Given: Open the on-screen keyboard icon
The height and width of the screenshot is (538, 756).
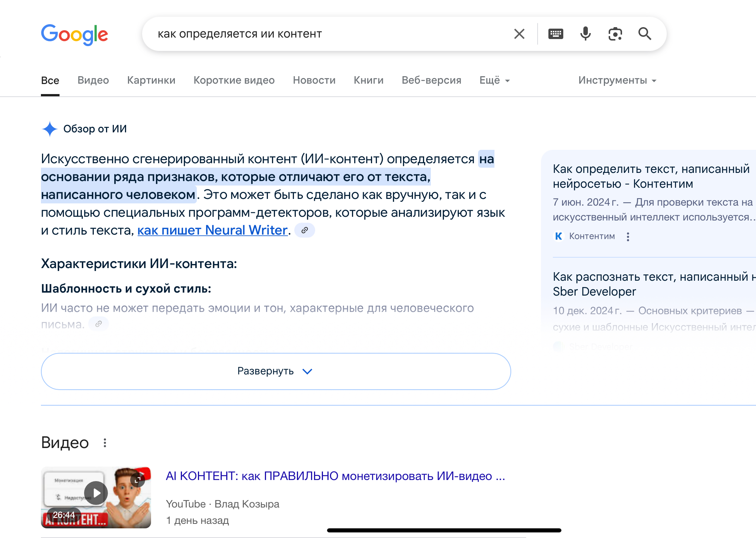Looking at the screenshot, I should pos(555,34).
